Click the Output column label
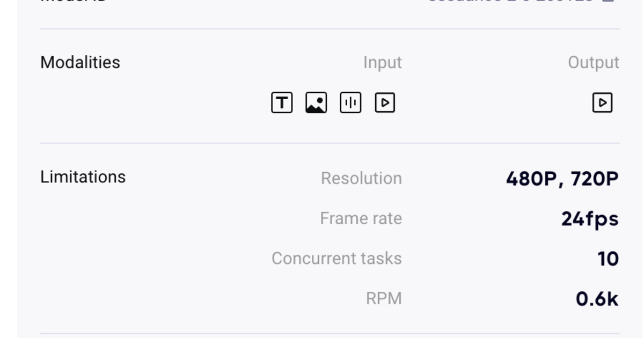 (x=594, y=63)
